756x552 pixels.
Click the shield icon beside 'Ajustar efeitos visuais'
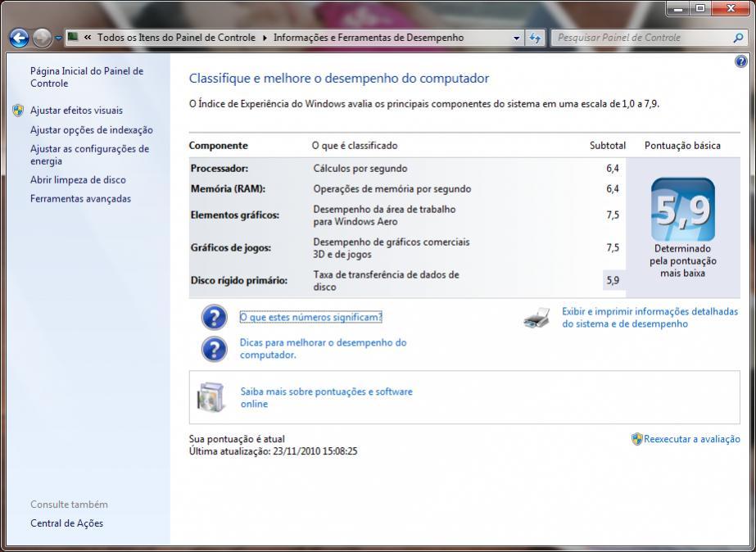pyautogui.click(x=18, y=111)
